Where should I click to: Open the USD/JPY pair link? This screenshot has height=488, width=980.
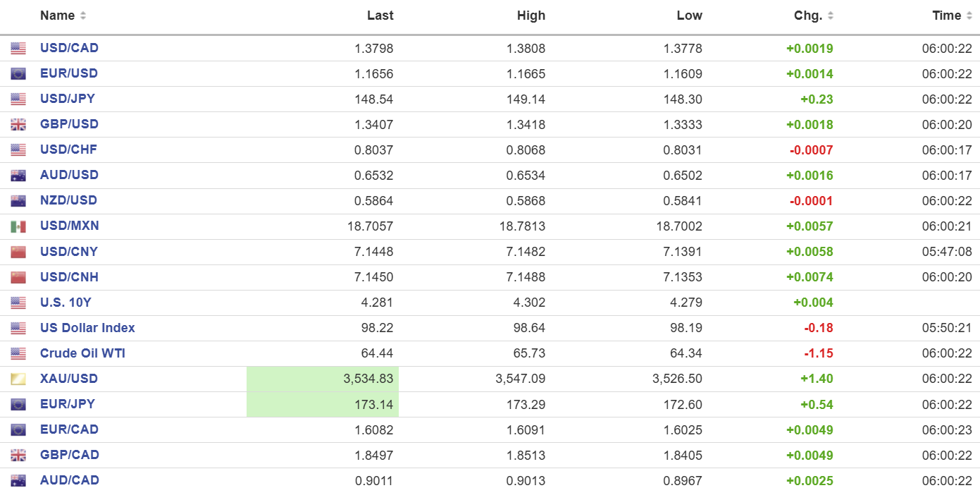(x=68, y=99)
